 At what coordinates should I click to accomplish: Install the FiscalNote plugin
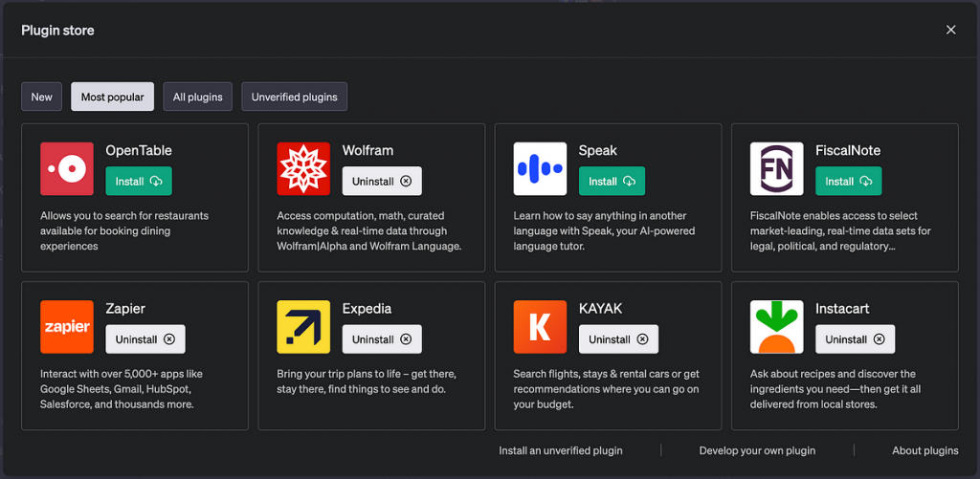tap(848, 181)
